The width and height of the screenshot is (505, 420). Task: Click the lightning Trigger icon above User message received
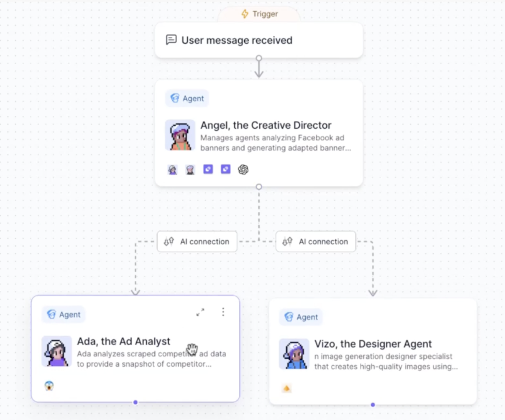[x=244, y=14]
